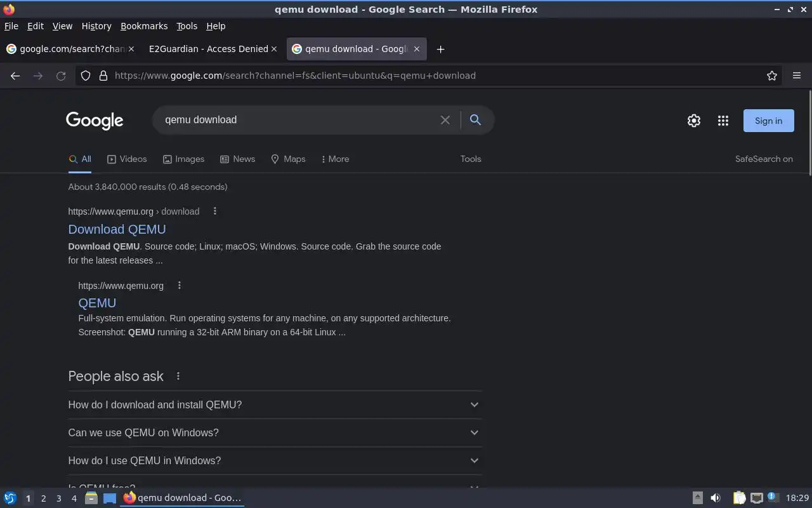Screen dimensions: 812x508
Task: Open the Tools menu in menu bar
Action: click(x=187, y=26)
